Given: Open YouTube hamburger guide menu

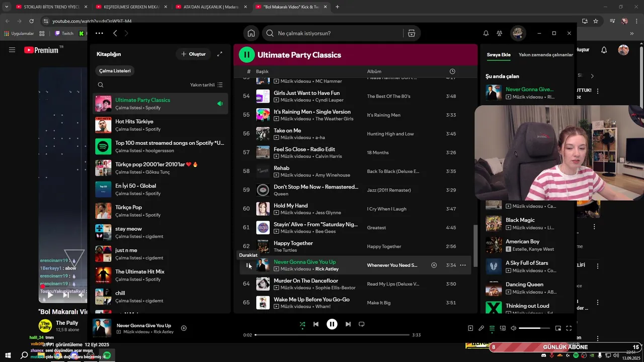Looking at the screenshot, I should (12, 50).
